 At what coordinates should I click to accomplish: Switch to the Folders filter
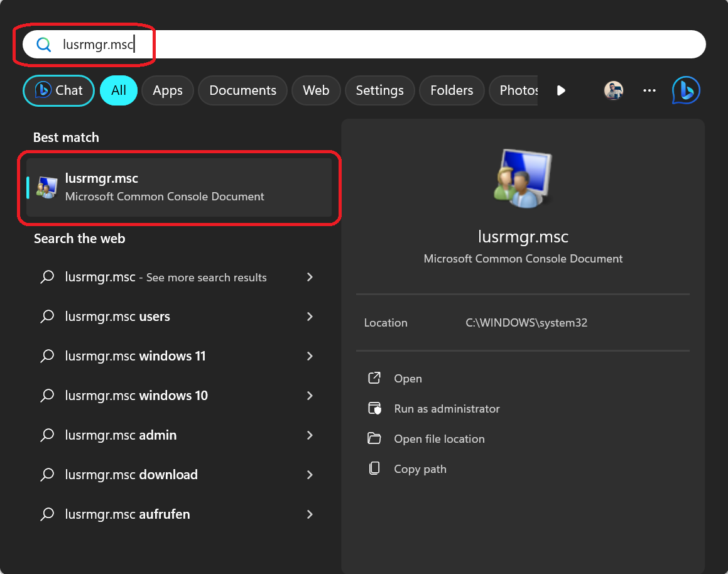tap(452, 90)
